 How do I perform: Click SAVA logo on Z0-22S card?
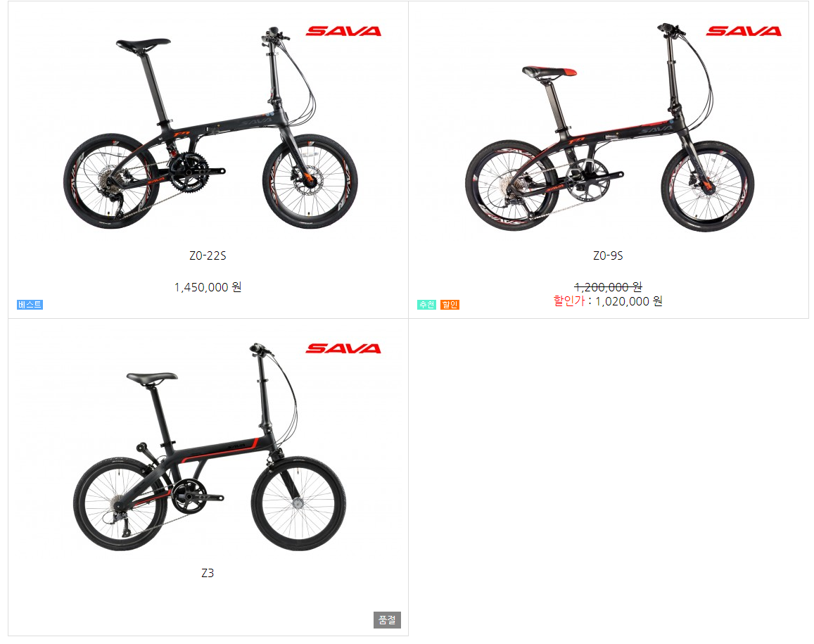coord(343,31)
